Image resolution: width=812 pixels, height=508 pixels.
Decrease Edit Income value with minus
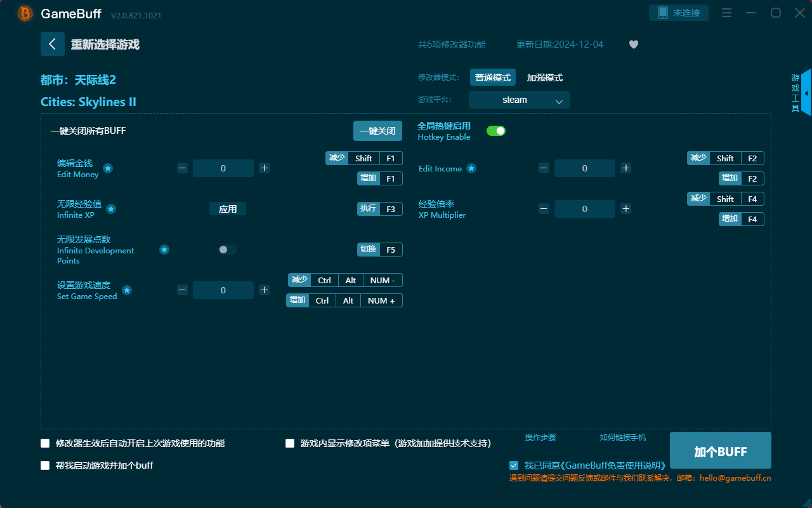544,168
